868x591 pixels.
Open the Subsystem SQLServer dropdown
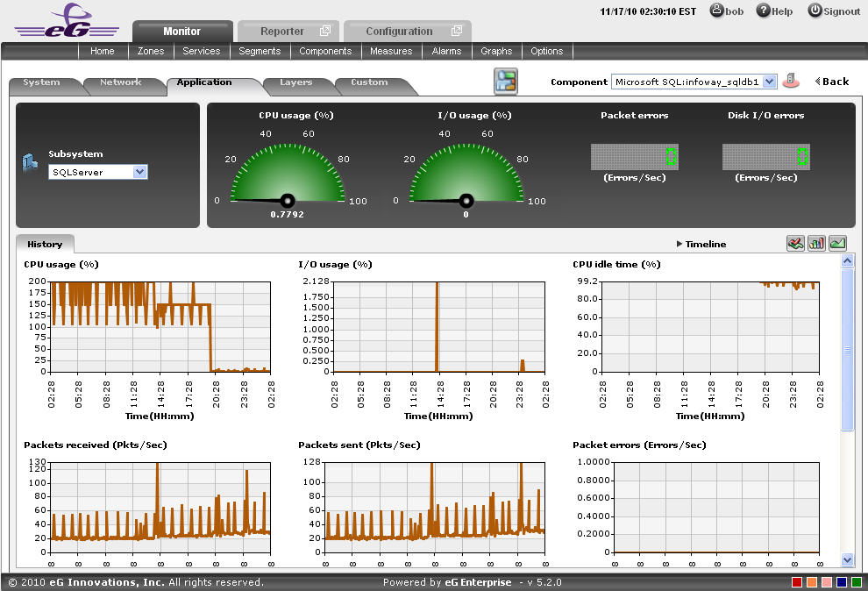point(140,172)
